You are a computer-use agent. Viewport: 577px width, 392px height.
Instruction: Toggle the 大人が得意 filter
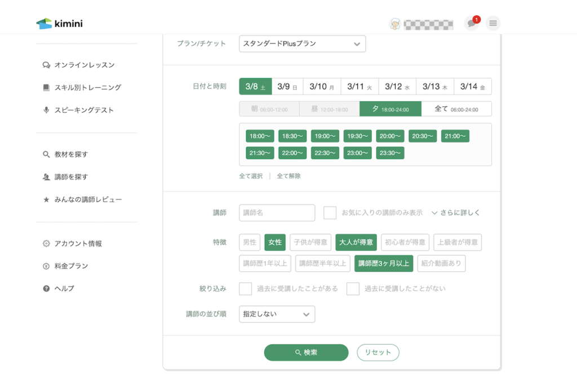click(356, 242)
